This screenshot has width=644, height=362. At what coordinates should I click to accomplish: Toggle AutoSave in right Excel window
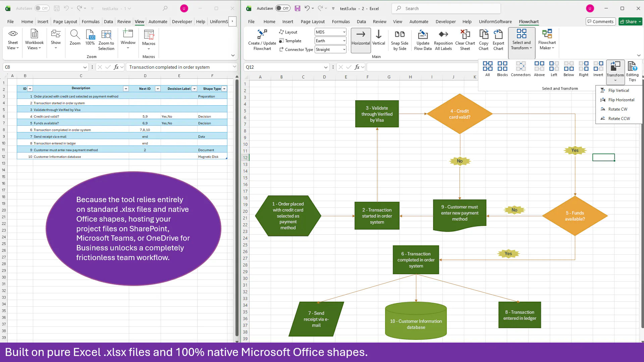[x=283, y=8]
